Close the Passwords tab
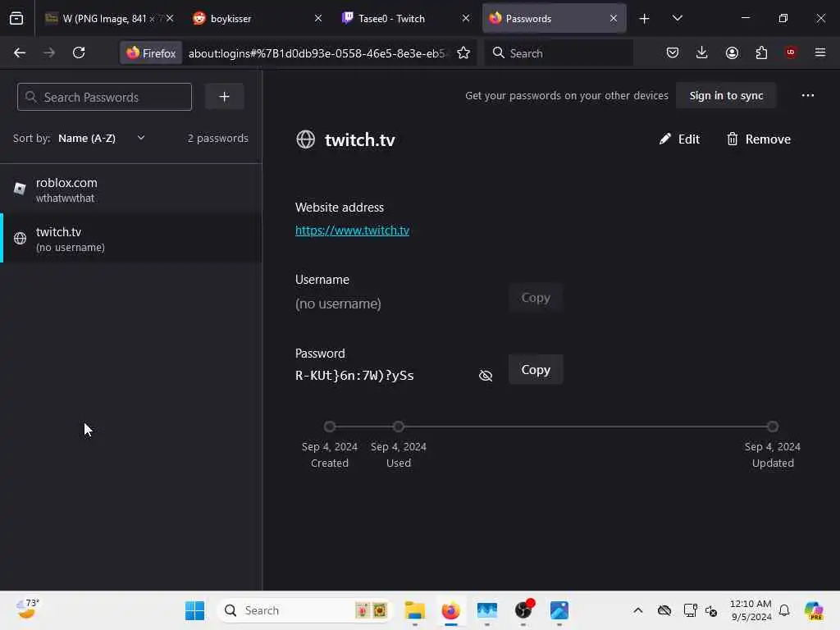The height and width of the screenshot is (630, 840). pyautogui.click(x=614, y=18)
